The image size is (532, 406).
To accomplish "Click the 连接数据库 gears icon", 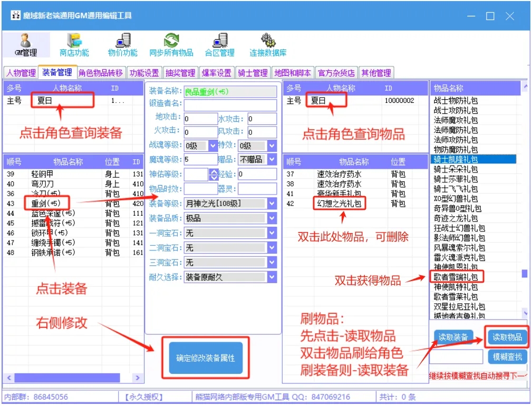I will tap(268, 44).
